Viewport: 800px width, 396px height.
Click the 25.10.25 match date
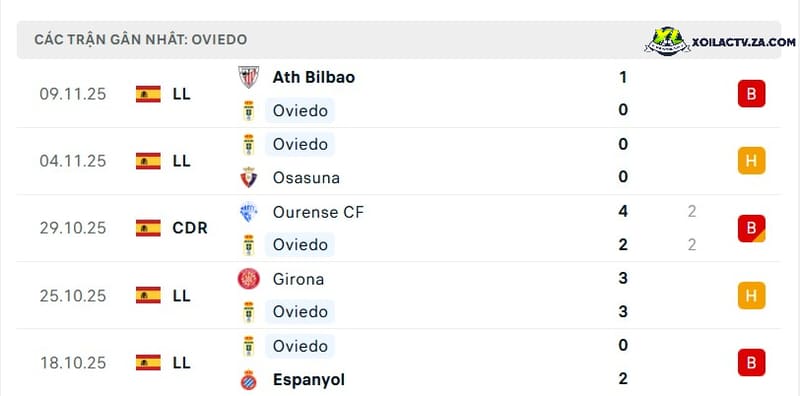pos(73,295)
